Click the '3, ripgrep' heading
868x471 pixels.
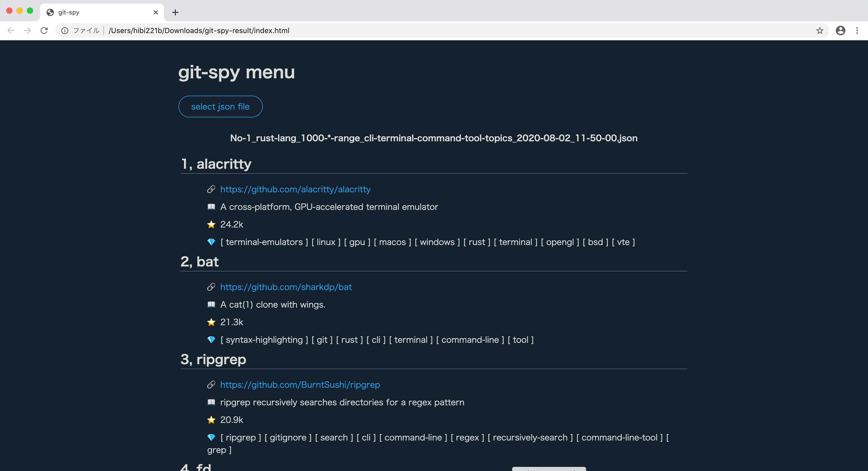213,360
